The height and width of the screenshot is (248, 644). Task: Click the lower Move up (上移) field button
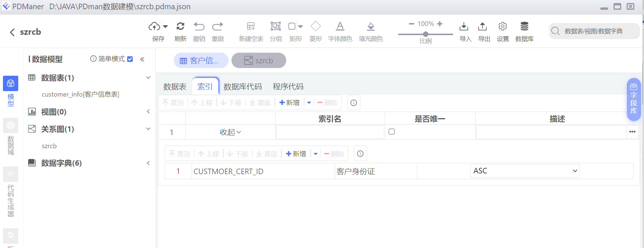pyautogui.click(x=208, y=154)
